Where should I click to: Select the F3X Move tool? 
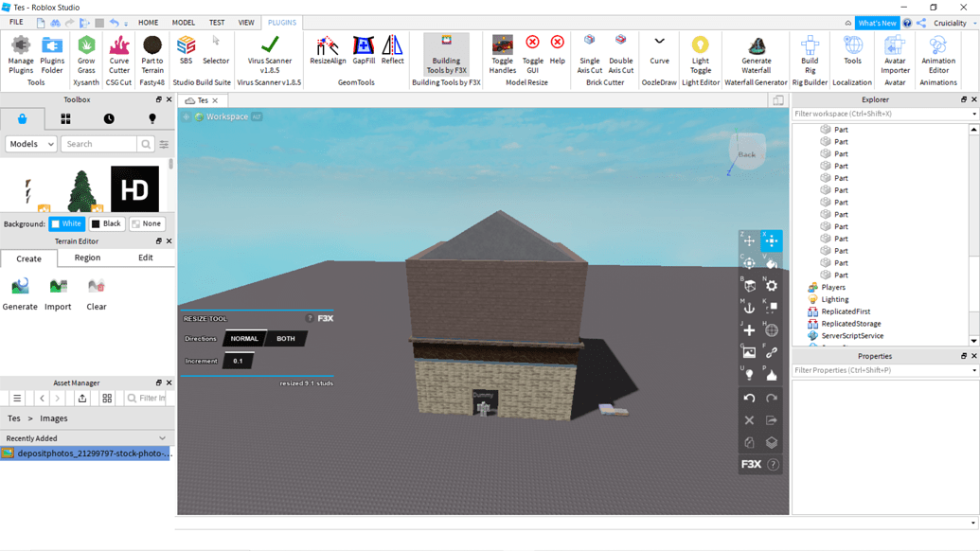(x=749, y=240)
